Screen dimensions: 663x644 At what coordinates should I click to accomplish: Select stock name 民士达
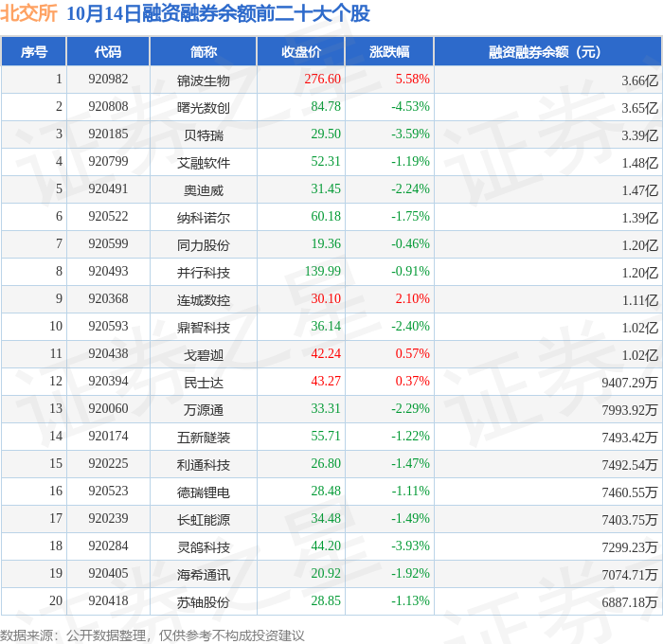(204, 383)
